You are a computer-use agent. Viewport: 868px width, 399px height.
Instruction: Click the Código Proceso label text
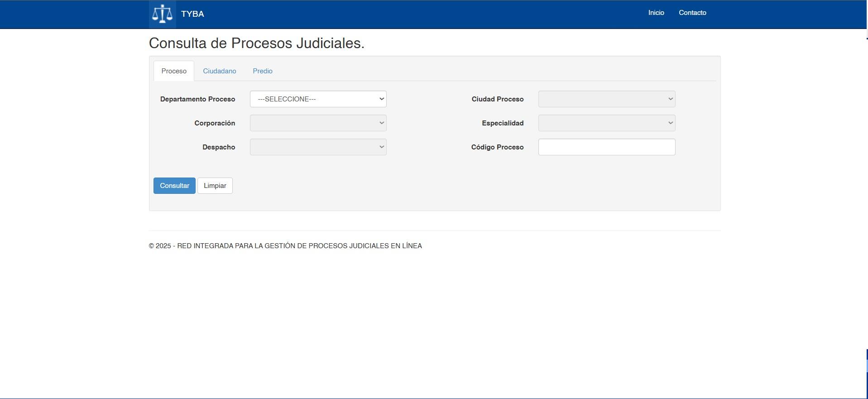pos(497,147)
